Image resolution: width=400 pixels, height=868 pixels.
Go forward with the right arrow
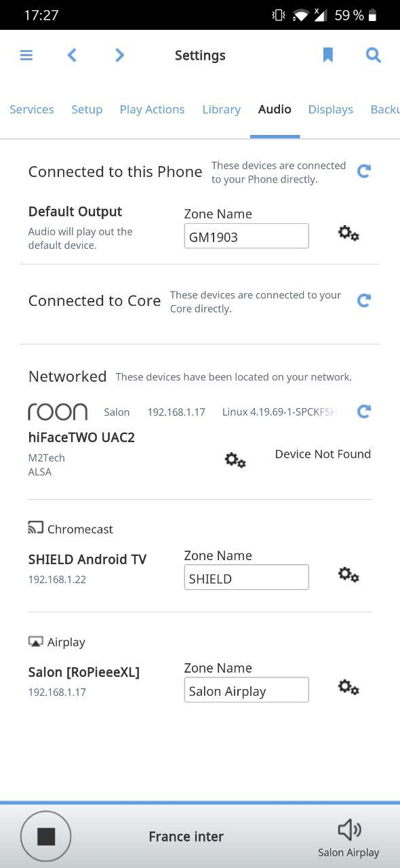click(x=119, y=56)
